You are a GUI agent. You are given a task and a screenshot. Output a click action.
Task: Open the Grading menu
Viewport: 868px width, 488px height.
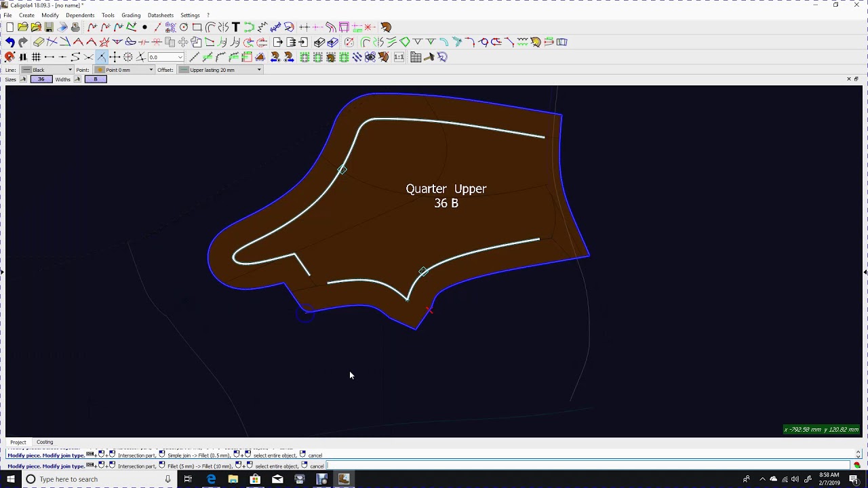click(x=131, y=15)
